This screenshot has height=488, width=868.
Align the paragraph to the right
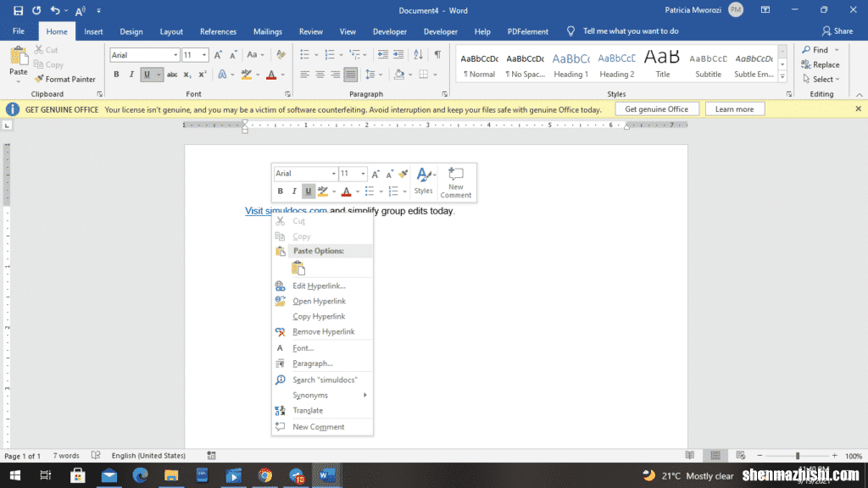click(335, 75)
